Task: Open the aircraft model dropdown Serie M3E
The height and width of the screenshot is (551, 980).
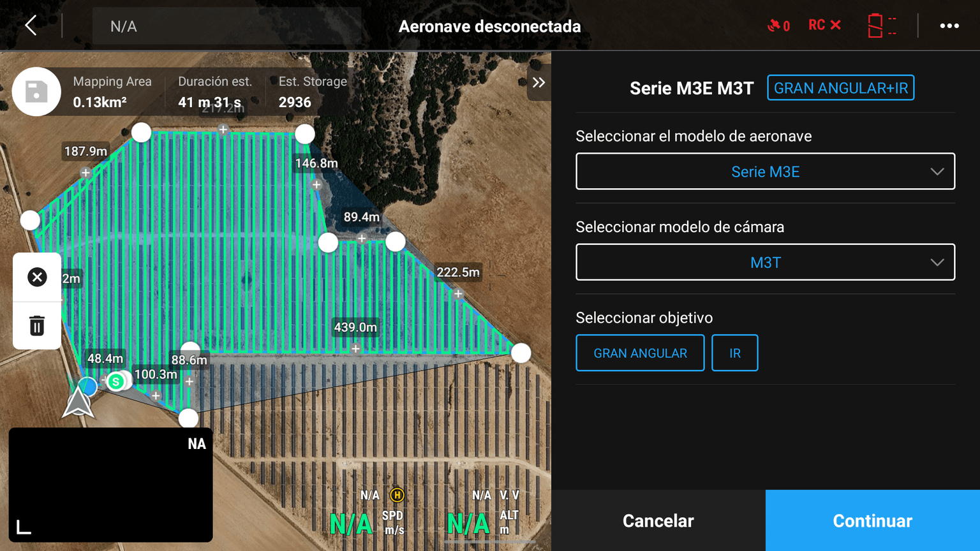Action: (765, 171)
